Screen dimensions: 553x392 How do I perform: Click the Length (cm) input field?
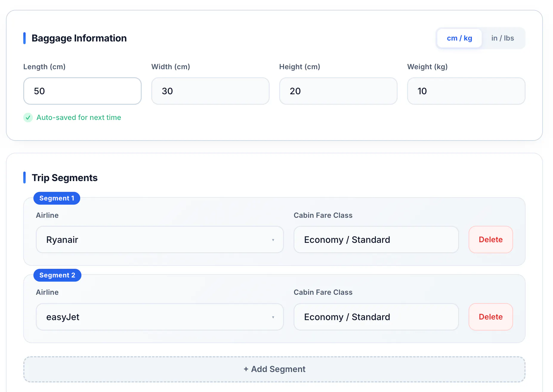click(82, 91)
